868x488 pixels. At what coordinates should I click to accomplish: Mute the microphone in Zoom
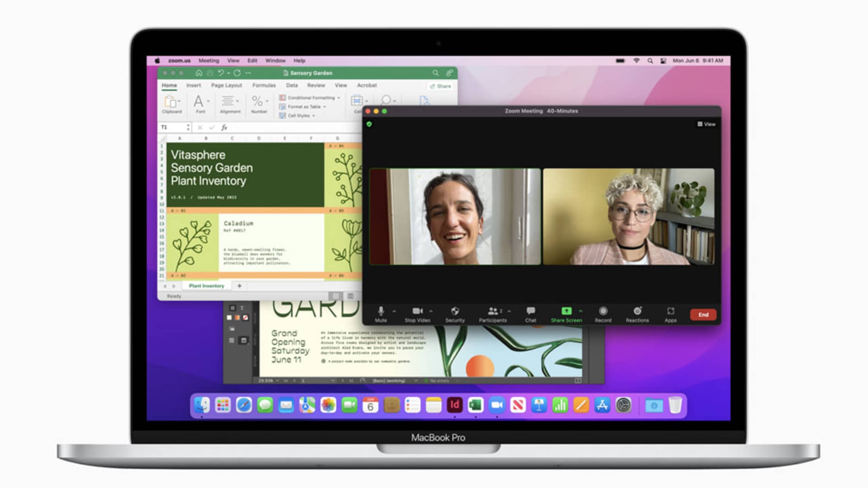coord(381,314)
